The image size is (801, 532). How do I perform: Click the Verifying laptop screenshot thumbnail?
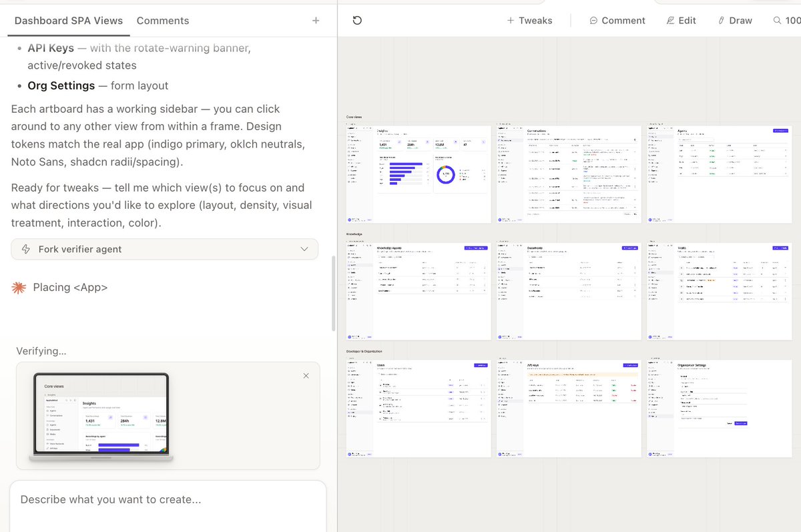coord(100,414)
